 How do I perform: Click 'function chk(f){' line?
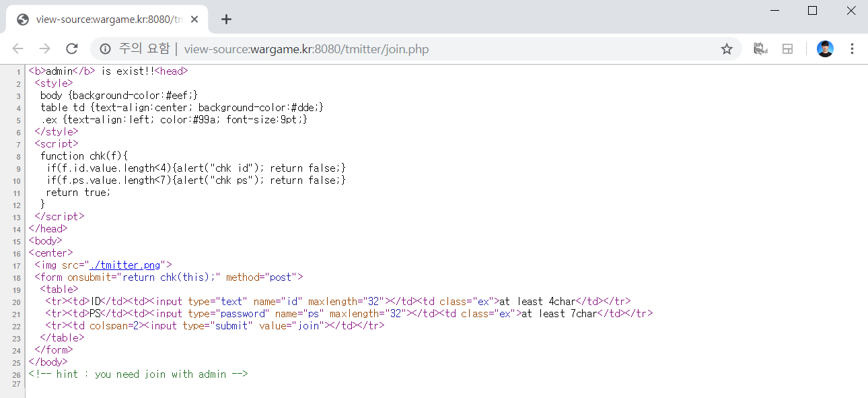(x=83, y=156)
